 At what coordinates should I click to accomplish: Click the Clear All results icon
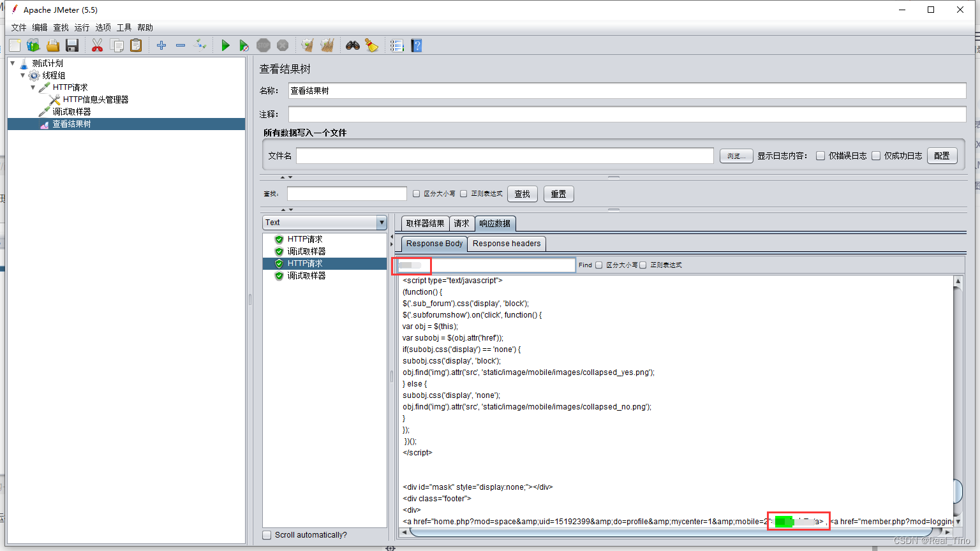click(x=327, y=45)
